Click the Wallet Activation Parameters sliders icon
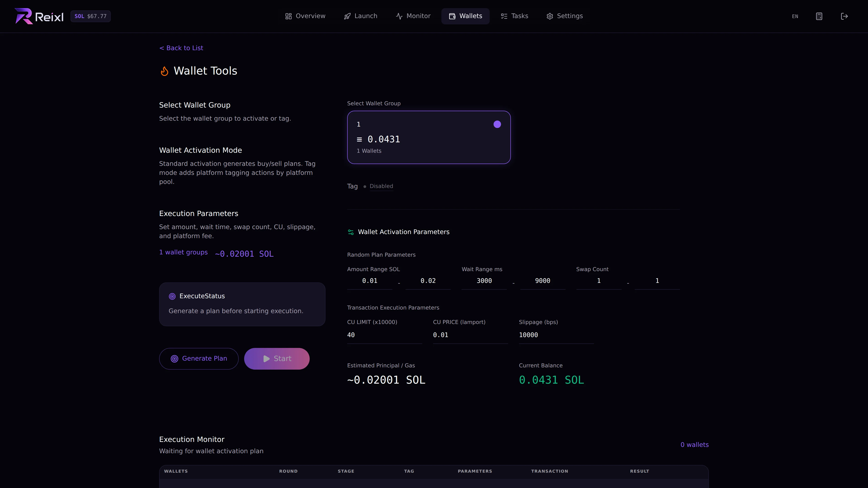The height and width of the screenshot is (488, 868). click(x=351, y=232)
